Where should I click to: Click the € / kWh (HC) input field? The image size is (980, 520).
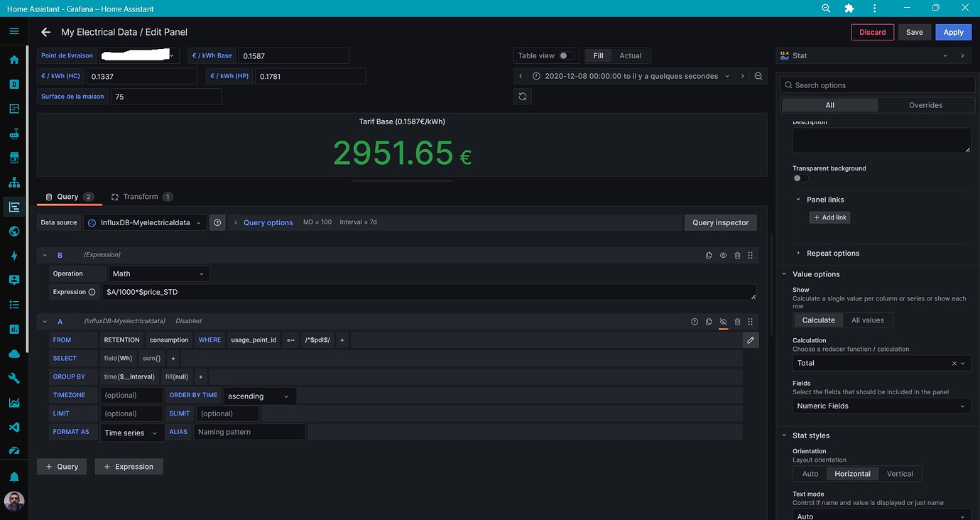tap(142, 76)
